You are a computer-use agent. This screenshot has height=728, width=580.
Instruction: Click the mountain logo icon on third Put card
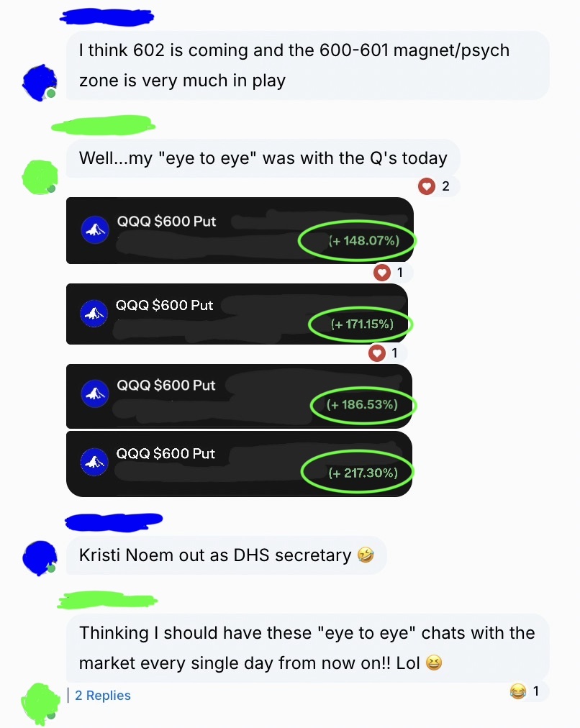95,393
